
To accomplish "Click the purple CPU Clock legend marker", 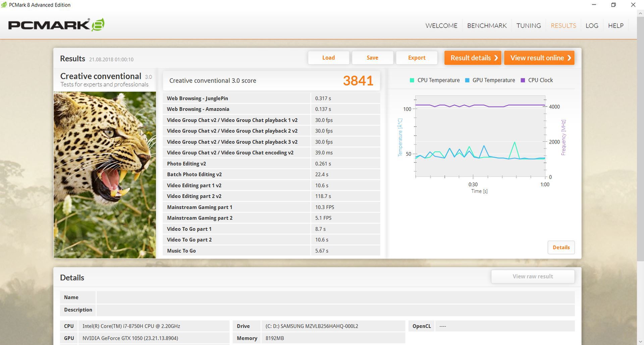I will [x=522, y=80].
